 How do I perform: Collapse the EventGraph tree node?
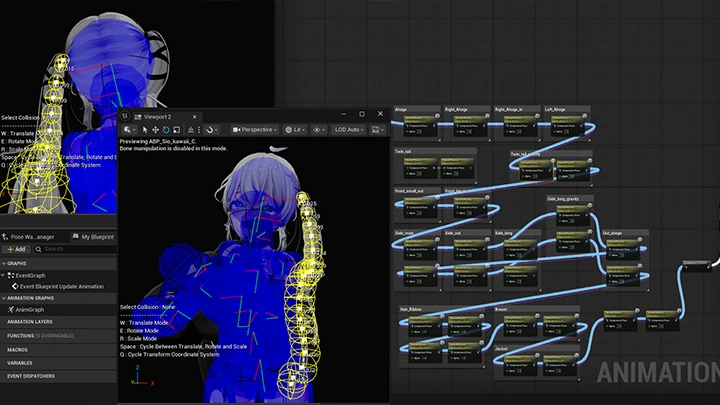pyautogui.click(x=3, y=276)
